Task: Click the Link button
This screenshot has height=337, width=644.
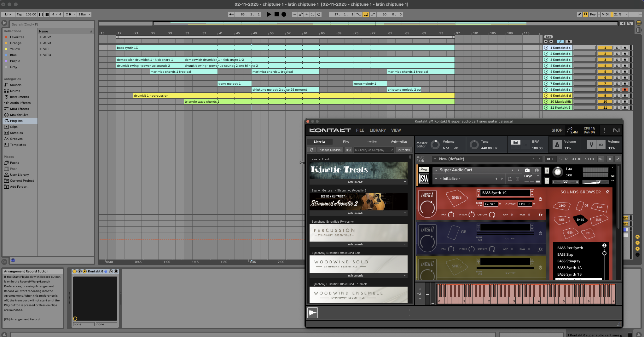Action: pos(8,14)
